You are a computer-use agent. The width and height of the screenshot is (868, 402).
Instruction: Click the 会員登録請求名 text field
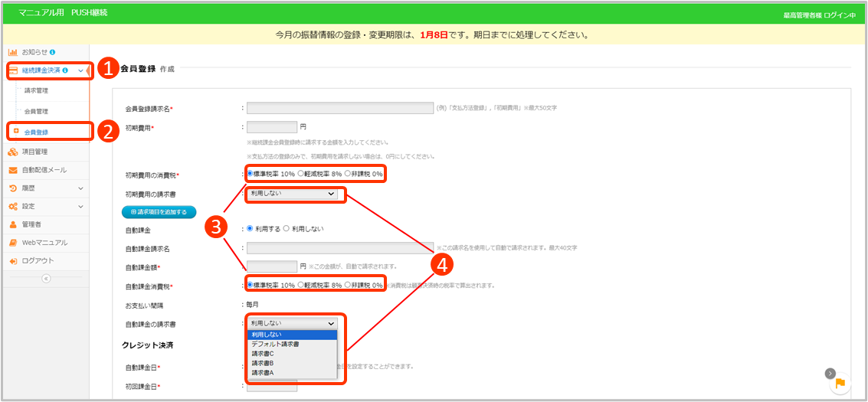[339, 108]
